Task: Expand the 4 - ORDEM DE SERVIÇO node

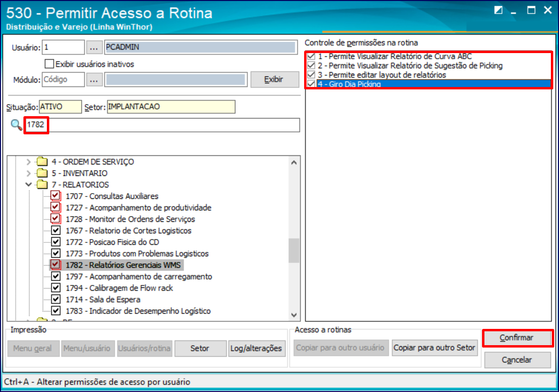Action: tap(29, 162)
